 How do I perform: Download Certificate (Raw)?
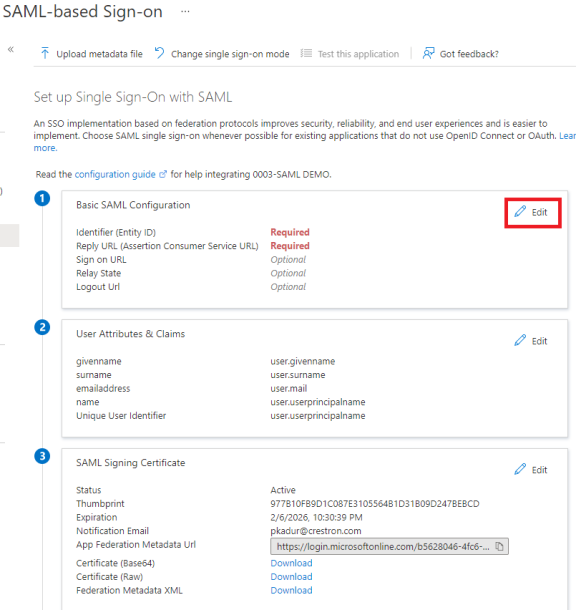click(291, 577)
